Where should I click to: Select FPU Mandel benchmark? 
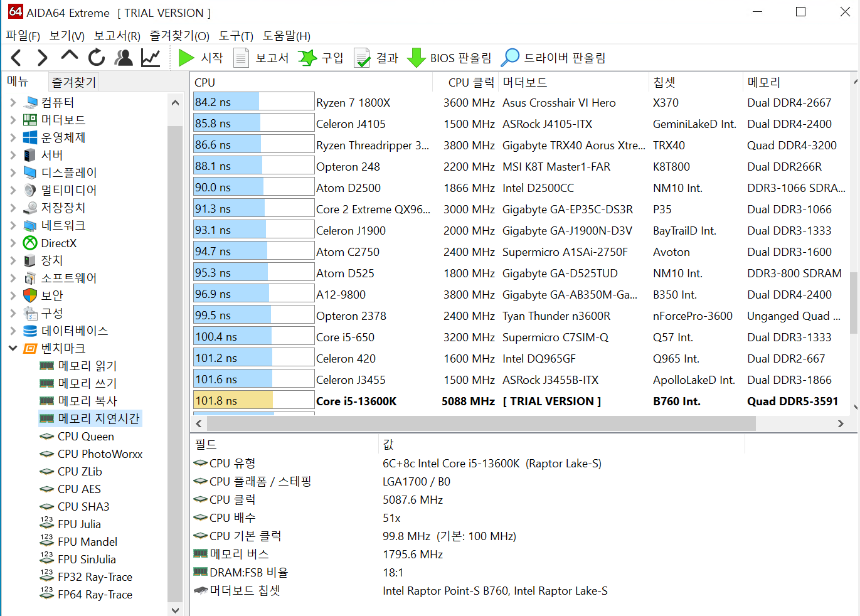click(x=87, y=542)
